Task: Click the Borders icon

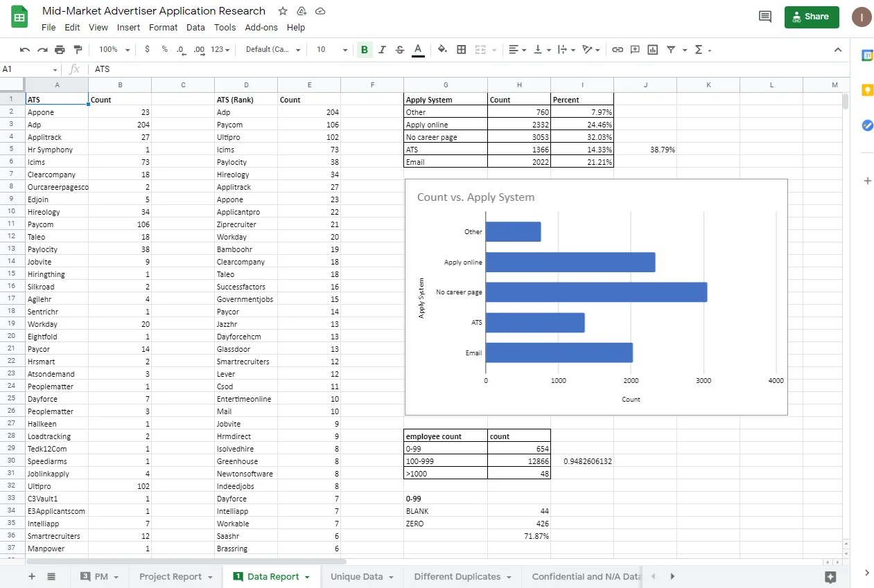Action: tap(461, 49)
